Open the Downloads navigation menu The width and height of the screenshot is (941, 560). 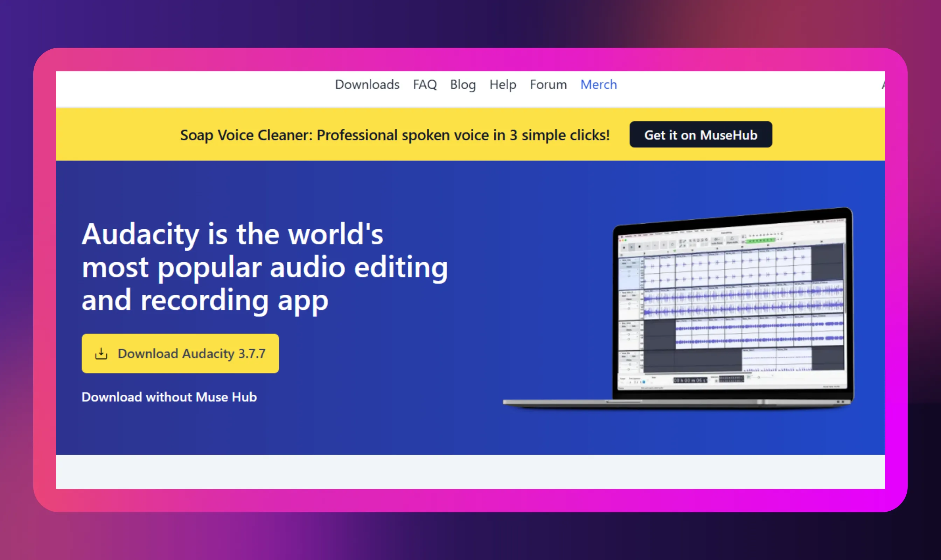tap(367, 85)
